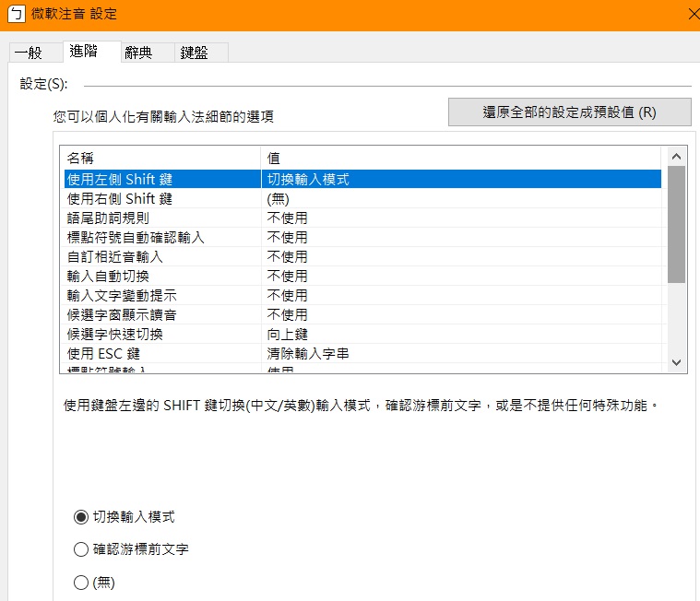Select the 語尾助詞規則 setting row
Image resolution: width=700 pixels, height=601 pixels.
pos(362,218)
